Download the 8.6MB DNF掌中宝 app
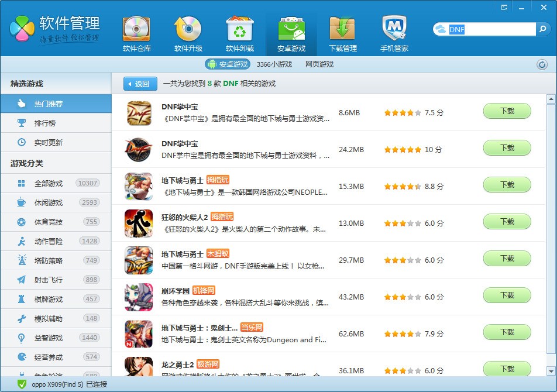Screen dimensions: 557x392 click(x=507, y=111)
